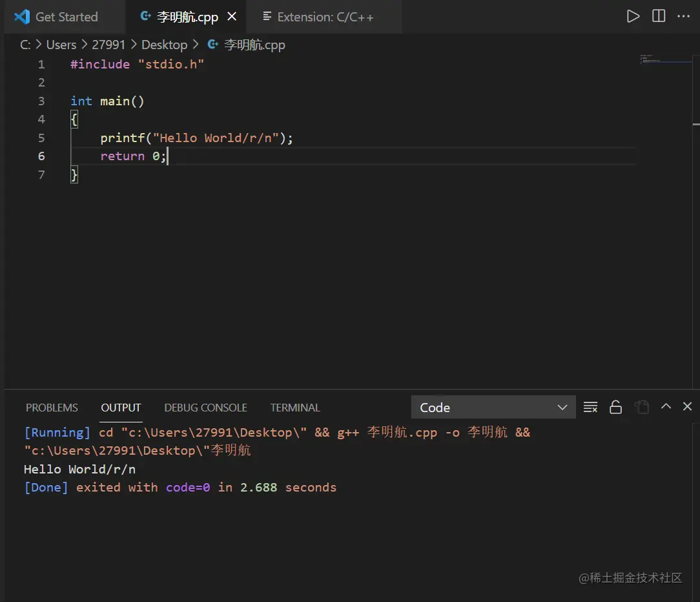The image size is (700, 602).
Task: Switch to the Get Started tab
Action: pyautogui.click(x=66, y=17)
